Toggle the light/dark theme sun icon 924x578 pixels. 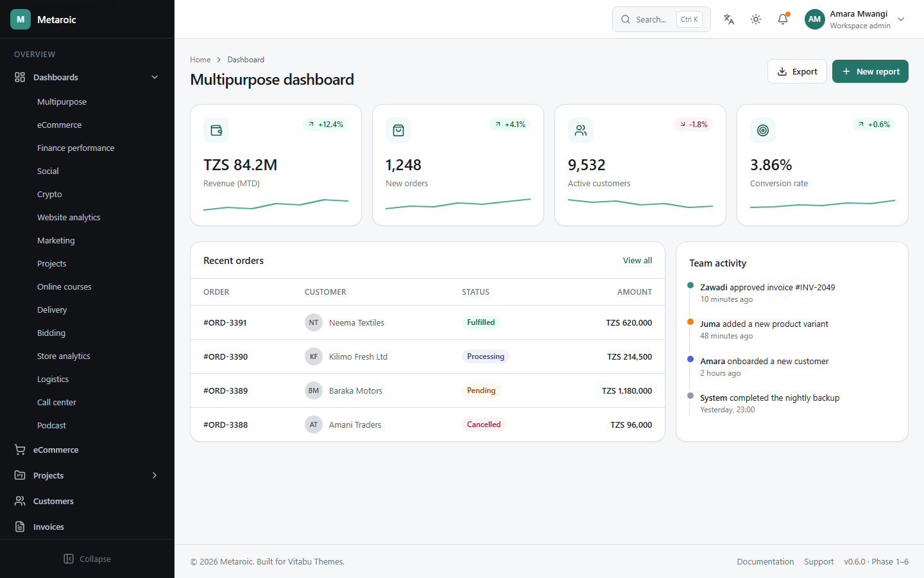[756, 19]
